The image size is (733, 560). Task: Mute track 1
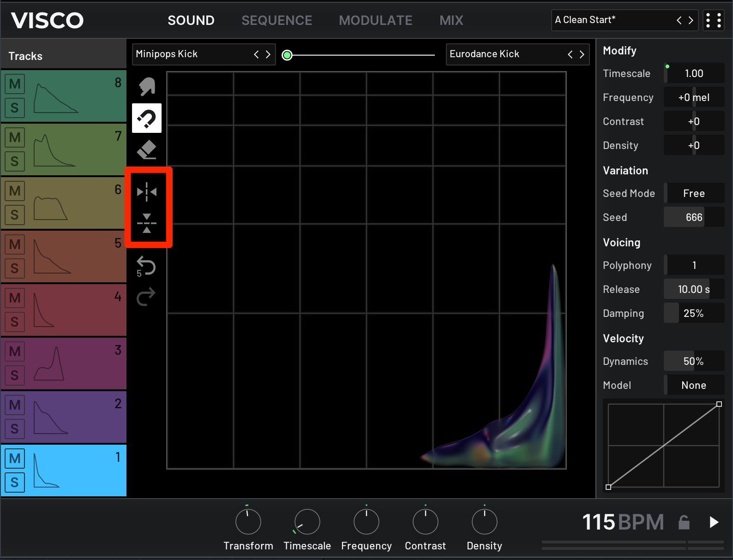coord(15,459)
